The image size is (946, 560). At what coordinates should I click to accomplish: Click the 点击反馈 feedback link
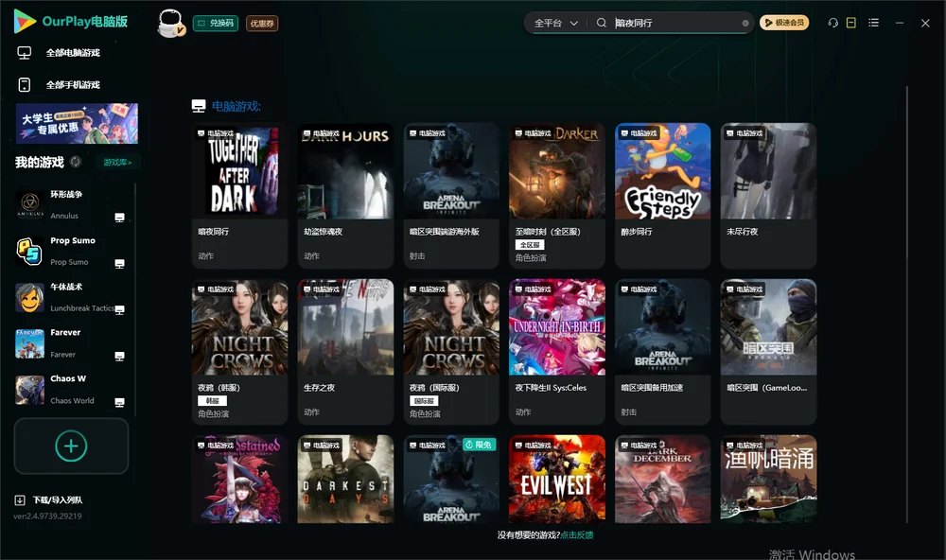pyautogui.click(x=577, y=534)
